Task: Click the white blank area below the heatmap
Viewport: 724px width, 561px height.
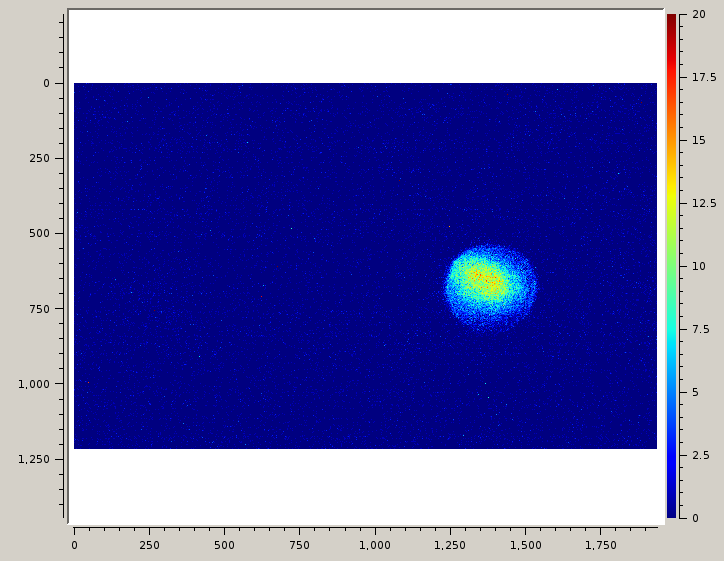Action: 365,485
